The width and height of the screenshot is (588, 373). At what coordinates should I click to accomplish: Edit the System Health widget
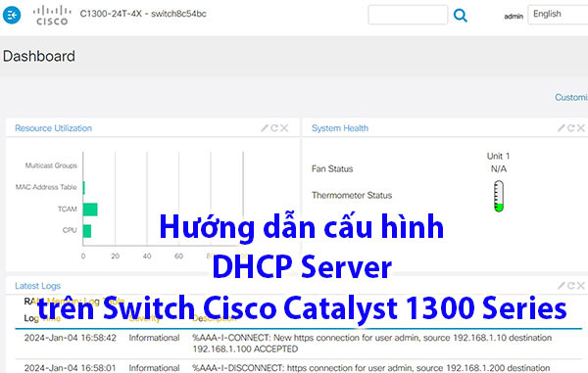[x=561, y=128]
